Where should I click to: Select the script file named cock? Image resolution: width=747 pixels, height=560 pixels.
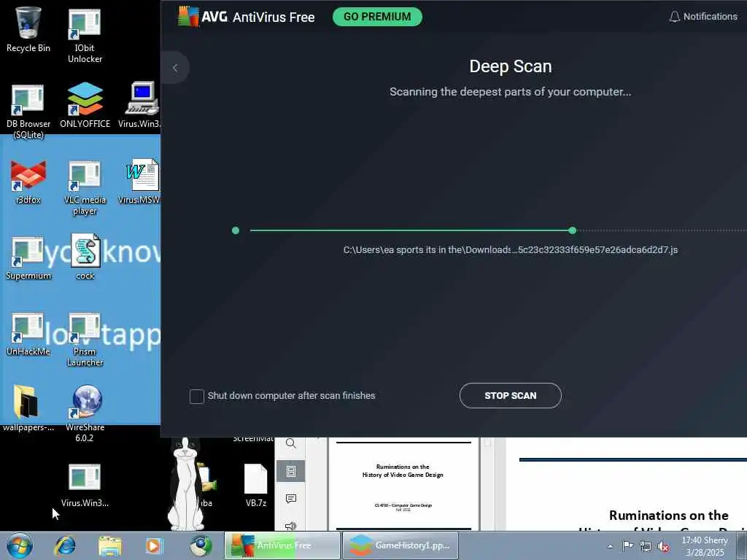click(x=85, y=257)
